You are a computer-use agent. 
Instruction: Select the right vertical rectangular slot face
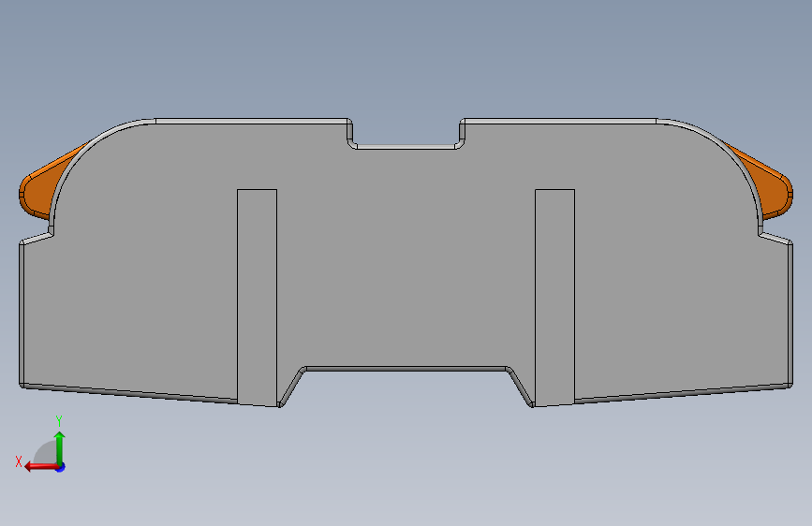pos(554,298)
